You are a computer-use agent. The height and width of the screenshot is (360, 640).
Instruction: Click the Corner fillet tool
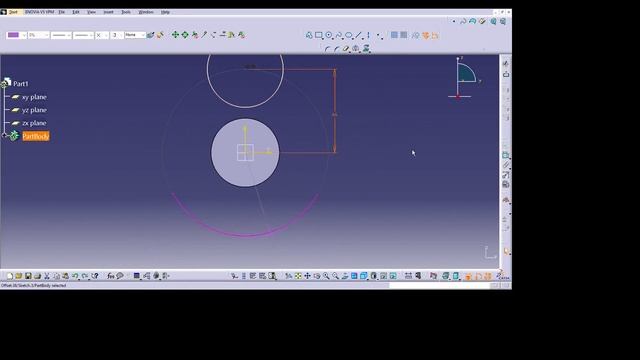[x=327, y=49]
